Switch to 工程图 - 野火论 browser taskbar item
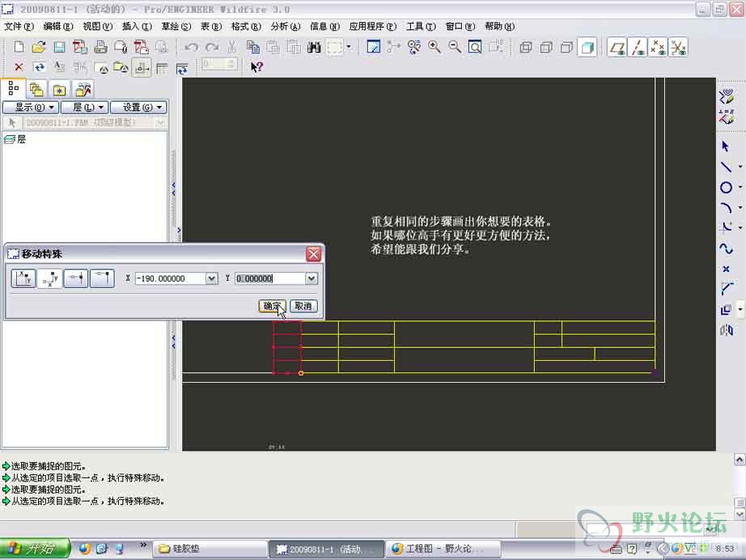Viewport: 746px width, 560px height. pos(443,549)
